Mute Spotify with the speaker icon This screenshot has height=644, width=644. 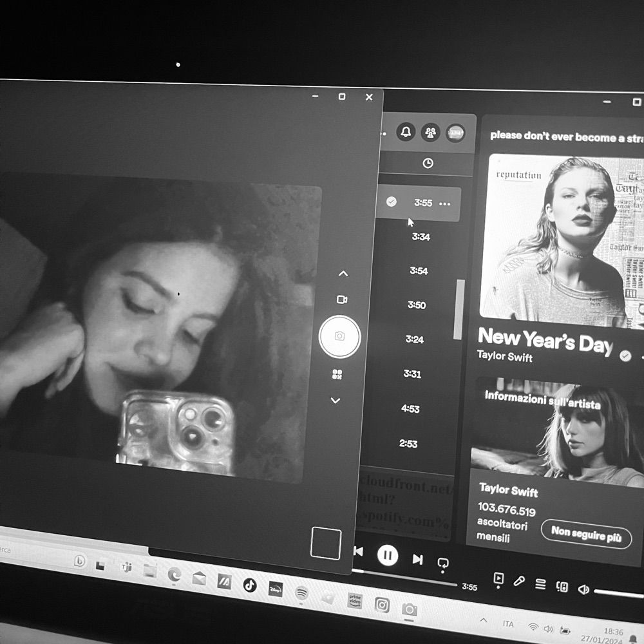(x=583, y=590)
